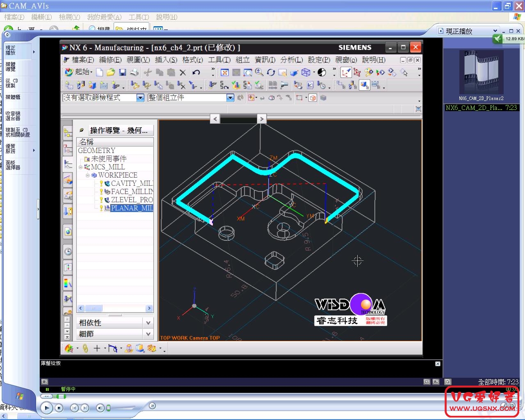Open the NX 檔案(F) menu
Screen dimensions: 525x420
(83, 60)
